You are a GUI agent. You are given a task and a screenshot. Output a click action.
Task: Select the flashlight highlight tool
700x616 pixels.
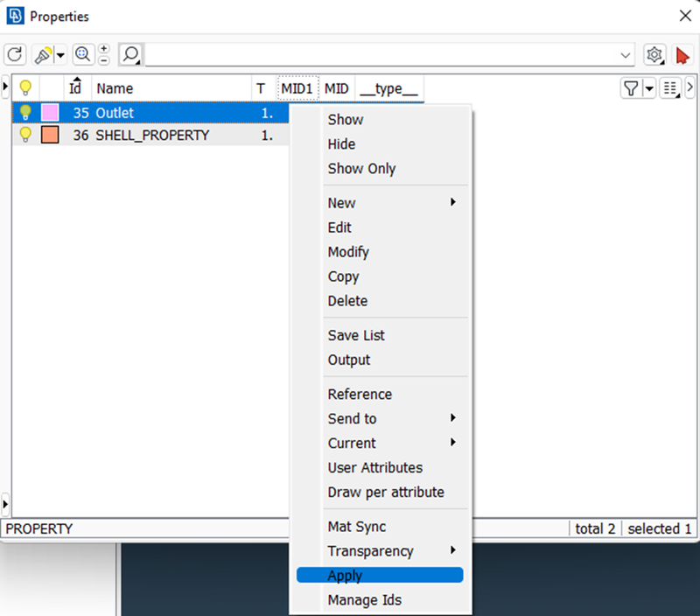tap(43, 55)
